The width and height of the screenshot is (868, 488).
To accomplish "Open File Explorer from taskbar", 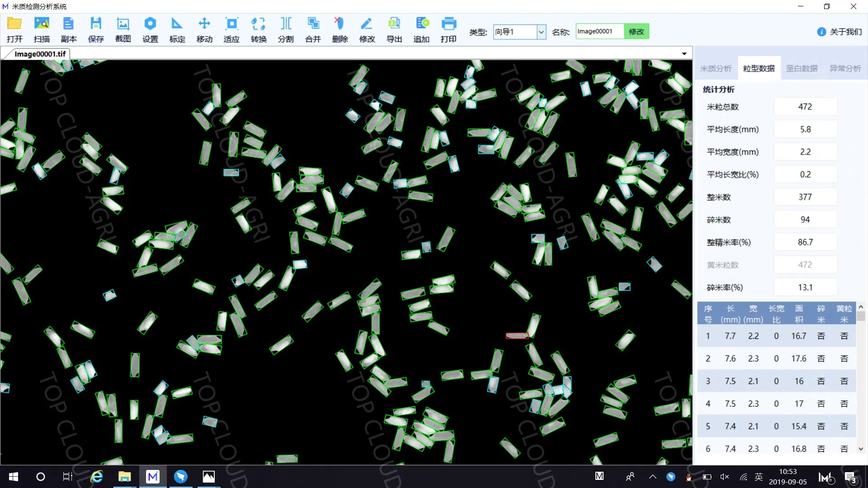I will (x=124, y=477).
